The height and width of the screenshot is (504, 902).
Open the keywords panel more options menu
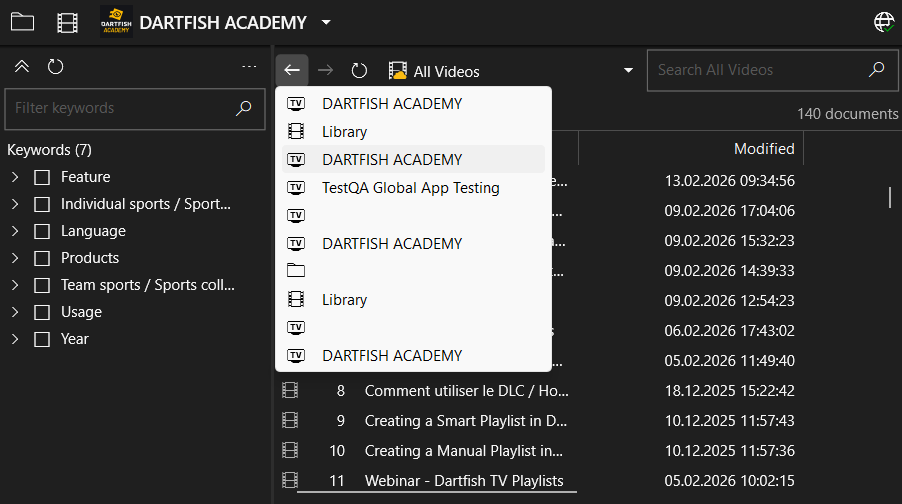pyautogui.click(x=249, y=67)
